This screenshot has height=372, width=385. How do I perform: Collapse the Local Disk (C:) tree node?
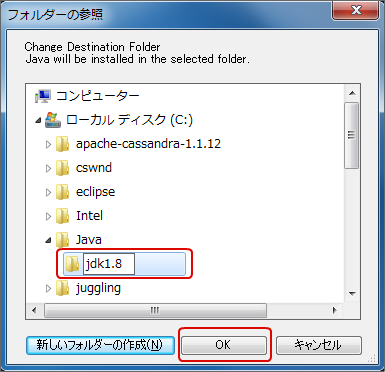click(38, 121)
